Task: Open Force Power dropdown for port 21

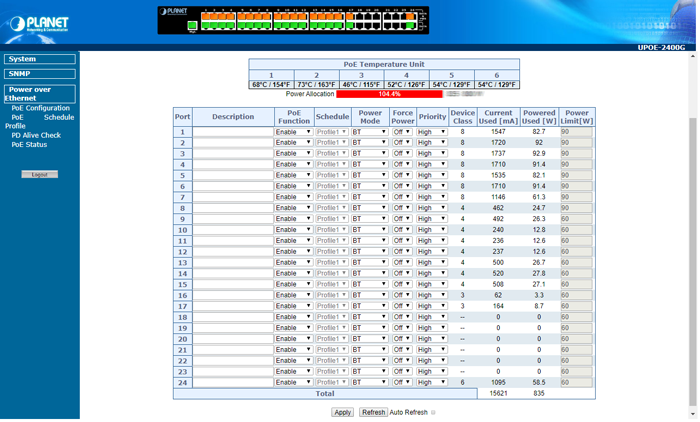Action: coord(402,350)
